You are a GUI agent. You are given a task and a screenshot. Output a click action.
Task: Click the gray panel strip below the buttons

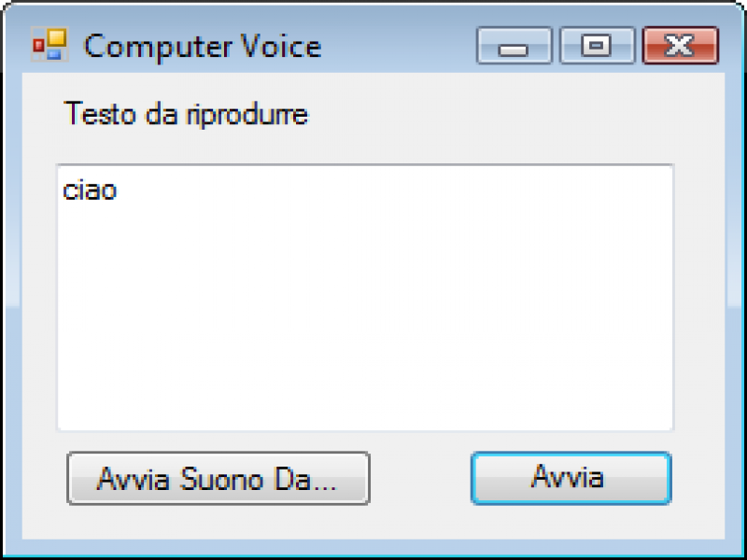point(373,523)
